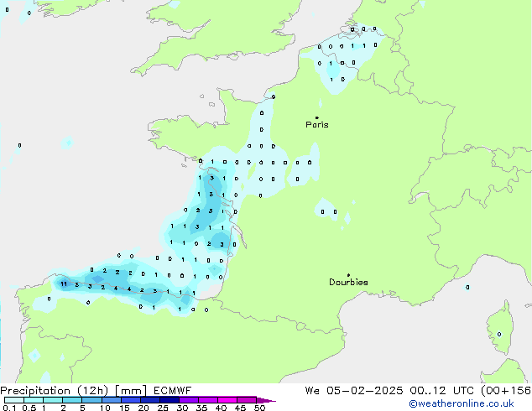Click the '[mm]' unit label

click(x=131, y=391)
